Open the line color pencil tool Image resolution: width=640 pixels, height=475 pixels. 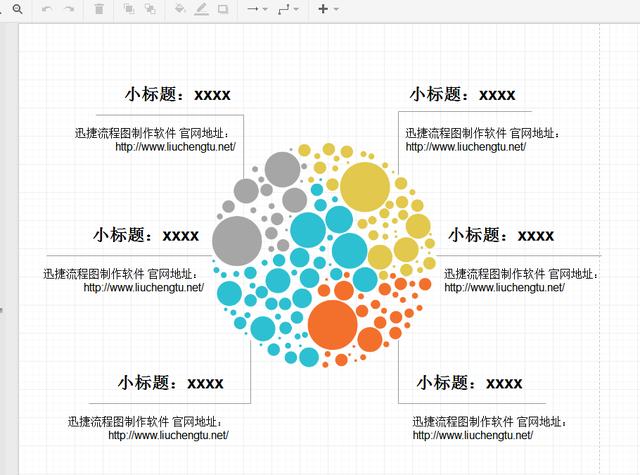tap(201, 9)
